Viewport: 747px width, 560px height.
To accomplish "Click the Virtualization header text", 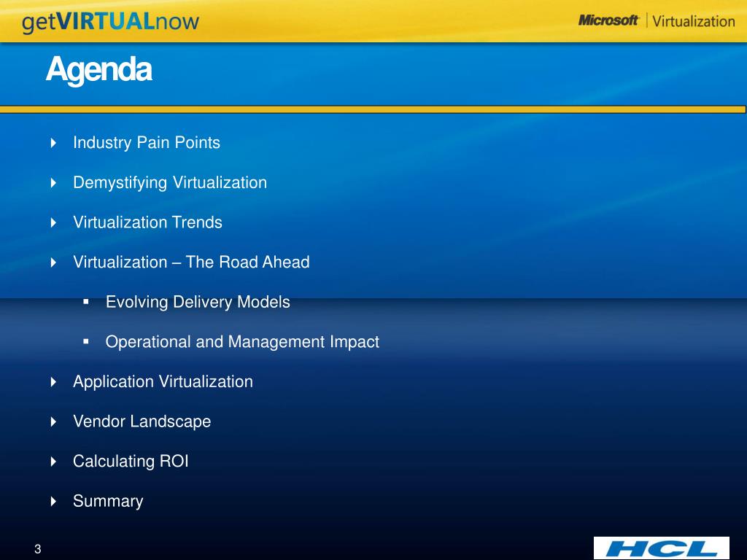I will (694, 21).
